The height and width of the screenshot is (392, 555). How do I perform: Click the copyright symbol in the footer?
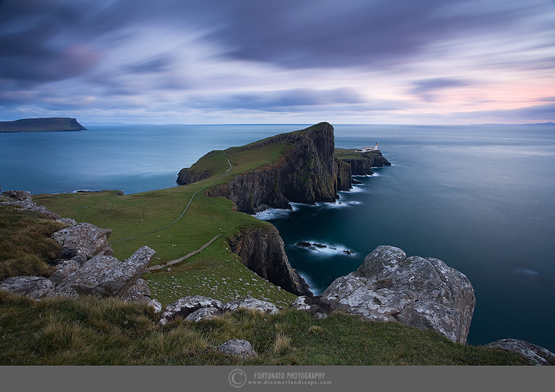click(x=237, y=378)
